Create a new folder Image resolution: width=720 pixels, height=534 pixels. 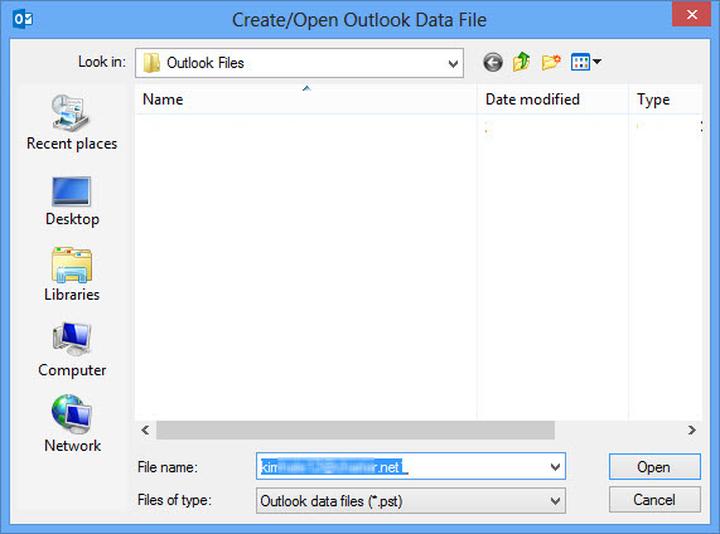(x=550, y=63)
